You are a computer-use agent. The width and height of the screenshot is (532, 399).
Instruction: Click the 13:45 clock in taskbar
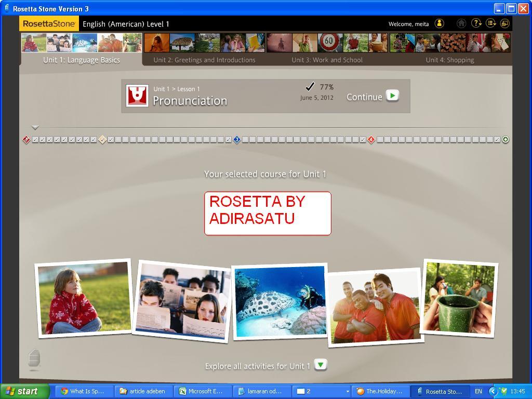pyautogui.click(x=517, y=392)
